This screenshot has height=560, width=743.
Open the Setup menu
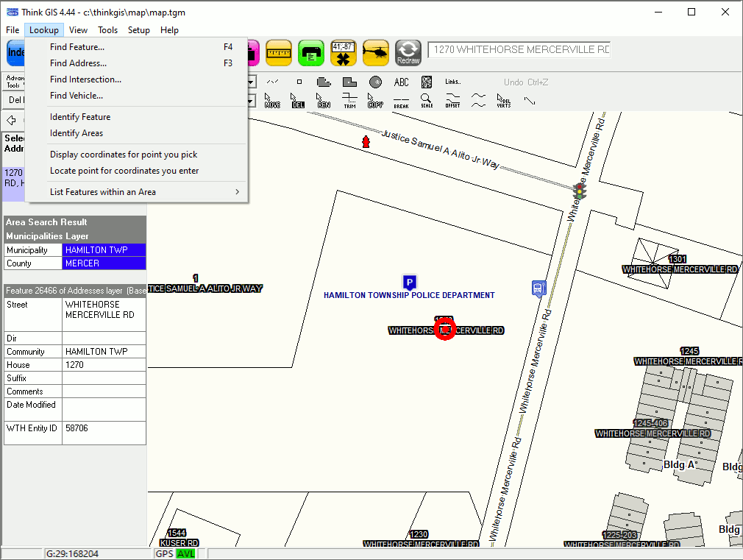[139, 30]
